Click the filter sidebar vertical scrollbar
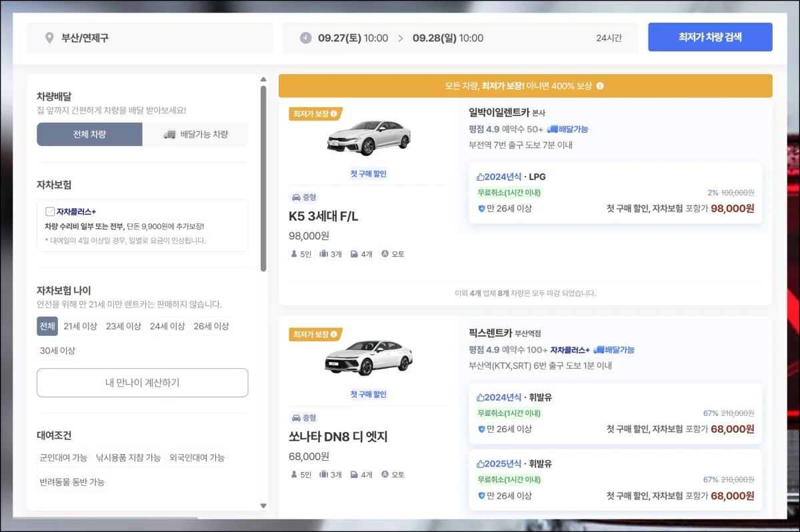800x532 pixels. (263, 179)
